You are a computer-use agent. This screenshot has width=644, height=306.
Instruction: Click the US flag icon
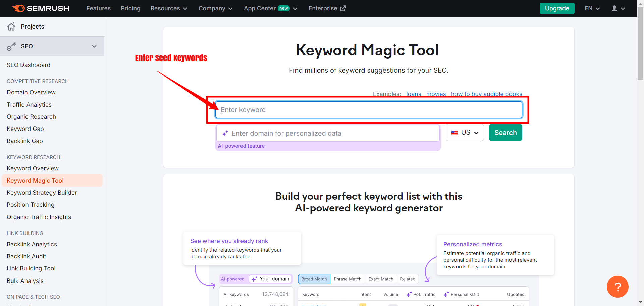pos(454,133)
